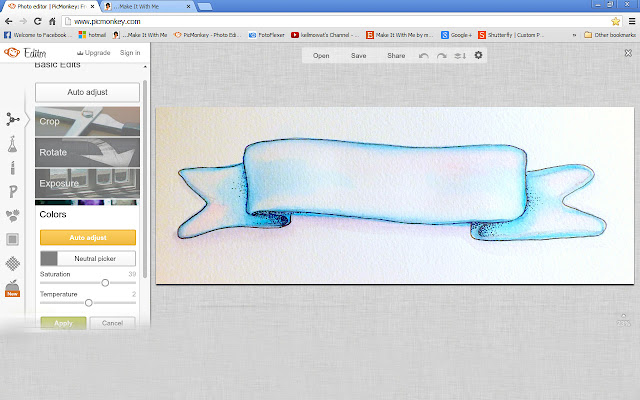640x400 pixels.
Task: Click the Sign in link
Action: coord(130,53)
